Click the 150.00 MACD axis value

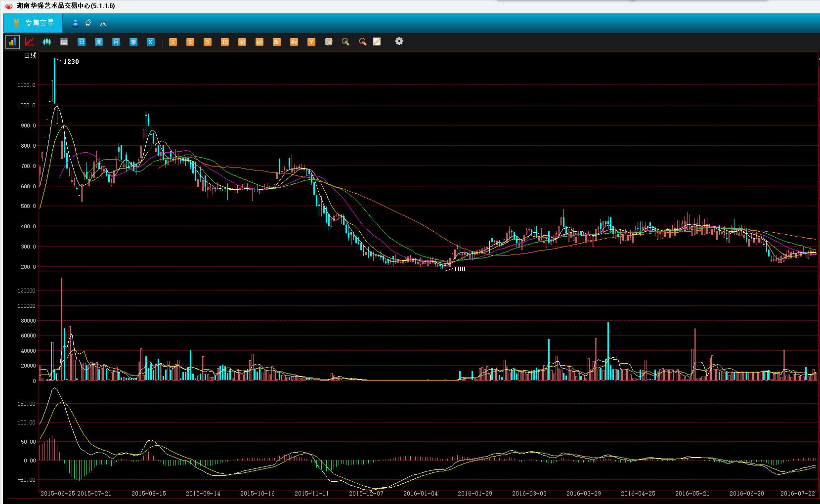pos(26,404)
